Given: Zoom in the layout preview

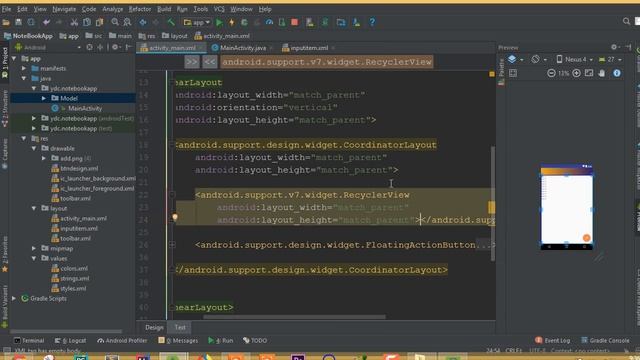Looking at the screenshot, I should click(576, 73).
